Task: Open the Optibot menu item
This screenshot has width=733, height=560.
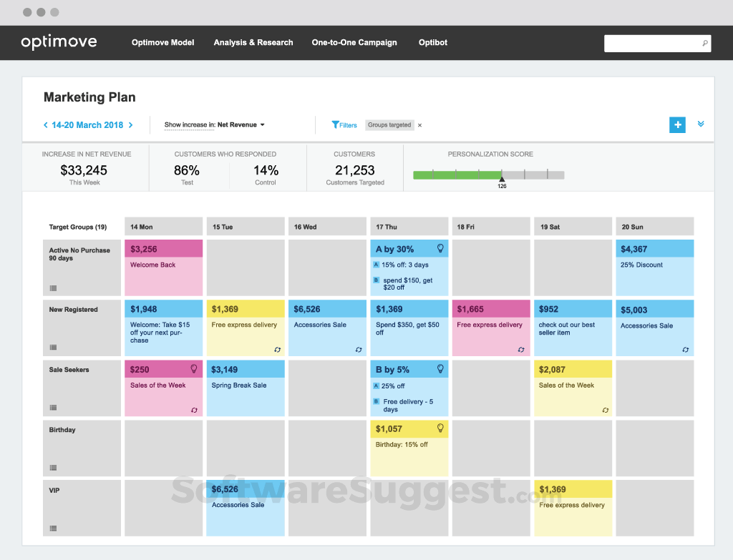Action: 433,43
